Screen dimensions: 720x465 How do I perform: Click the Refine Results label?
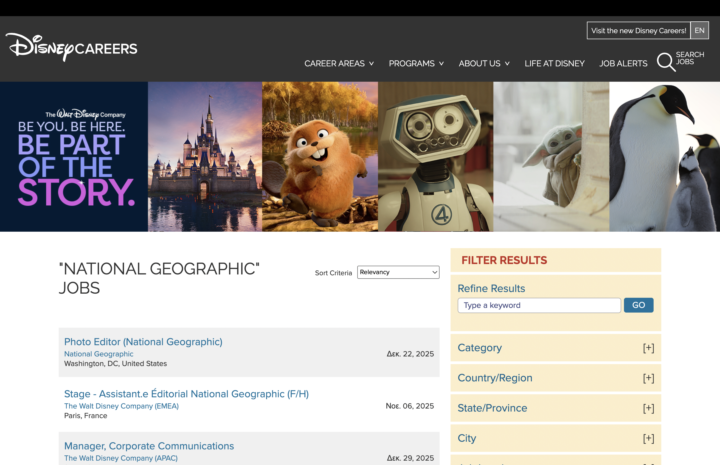coord(491,288)
